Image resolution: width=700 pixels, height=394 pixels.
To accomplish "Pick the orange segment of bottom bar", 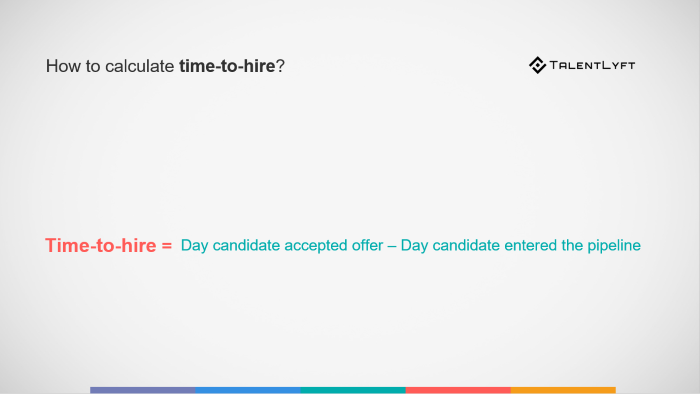I will pyautogui.click(x=563, y=390).
